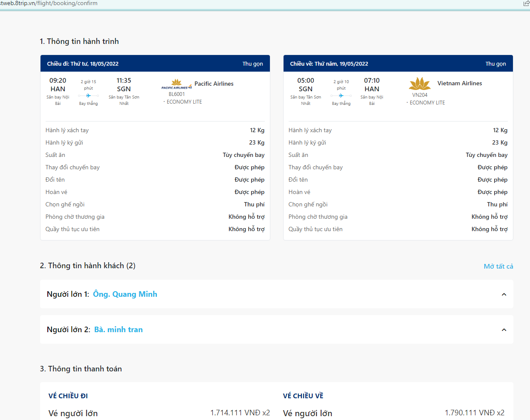
Task: Click return flight number VN204
Action: coord(420,95)
